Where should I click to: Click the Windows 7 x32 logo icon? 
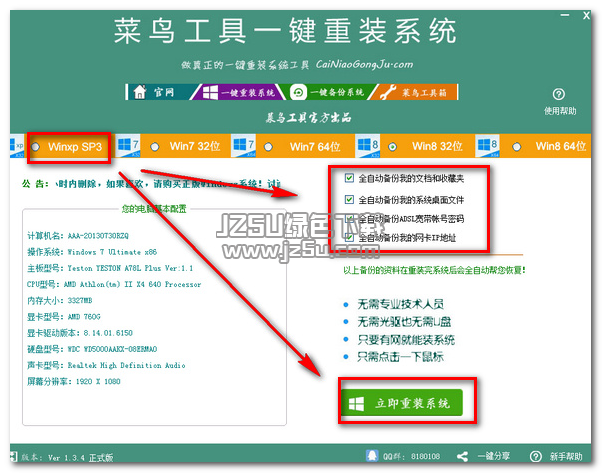[128, 146]
